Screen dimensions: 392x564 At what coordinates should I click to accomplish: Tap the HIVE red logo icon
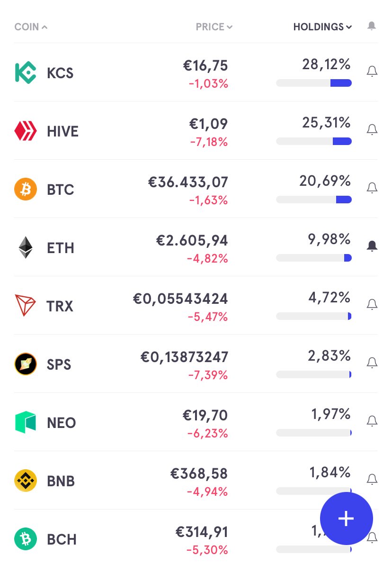[26, 131]
